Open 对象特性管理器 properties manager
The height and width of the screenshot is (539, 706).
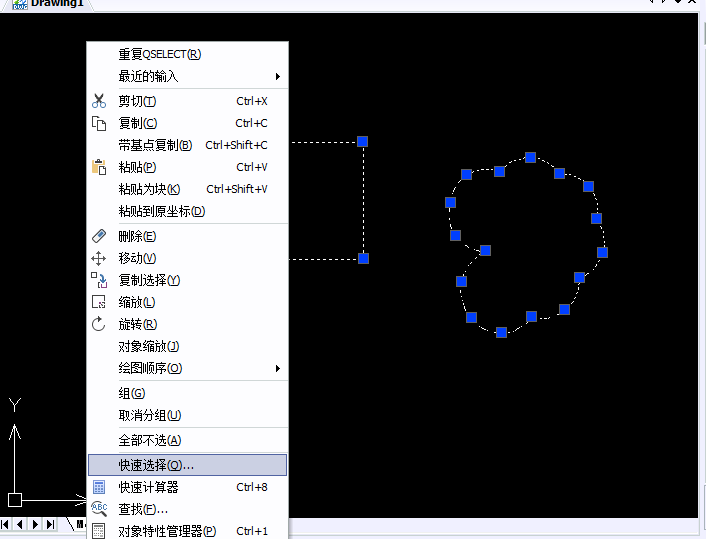[167, 531]
